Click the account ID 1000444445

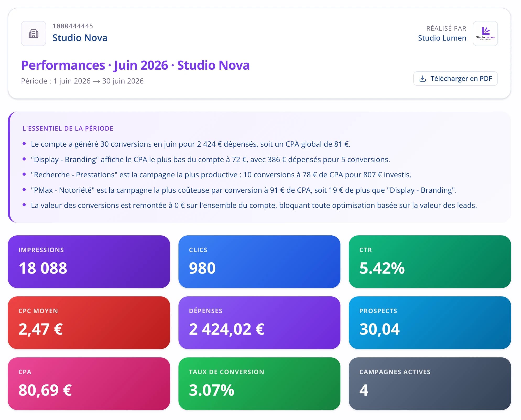(73, 26)
